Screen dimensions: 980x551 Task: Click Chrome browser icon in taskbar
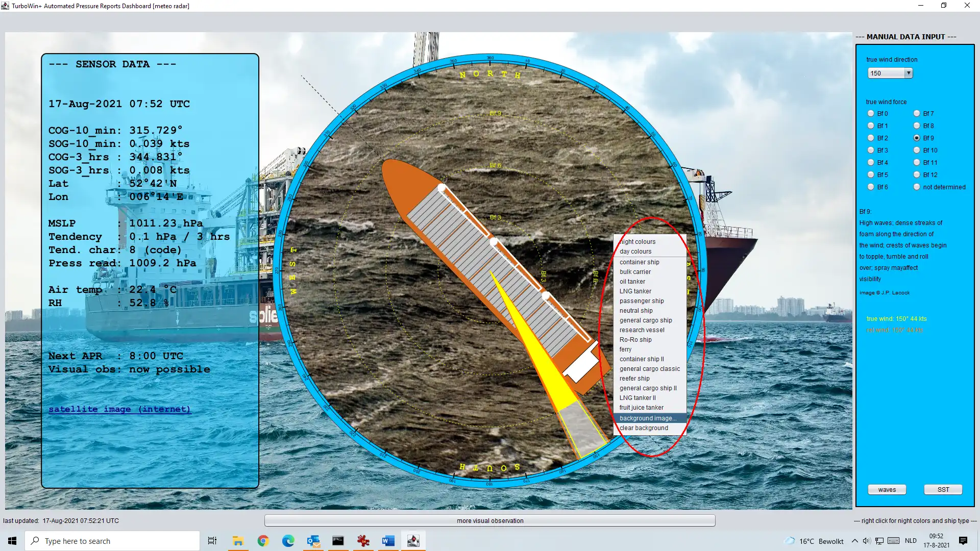[x=262, y=541]
